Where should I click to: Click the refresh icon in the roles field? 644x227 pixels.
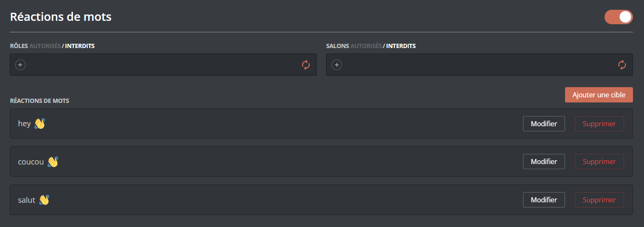pyautogui.click(x=306, y=65)
